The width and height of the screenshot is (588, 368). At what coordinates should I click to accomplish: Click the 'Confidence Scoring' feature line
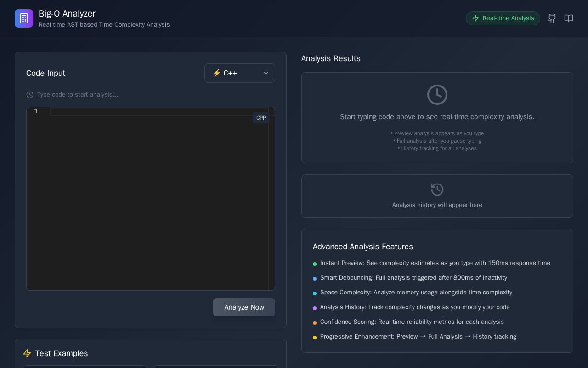point(412,322)
